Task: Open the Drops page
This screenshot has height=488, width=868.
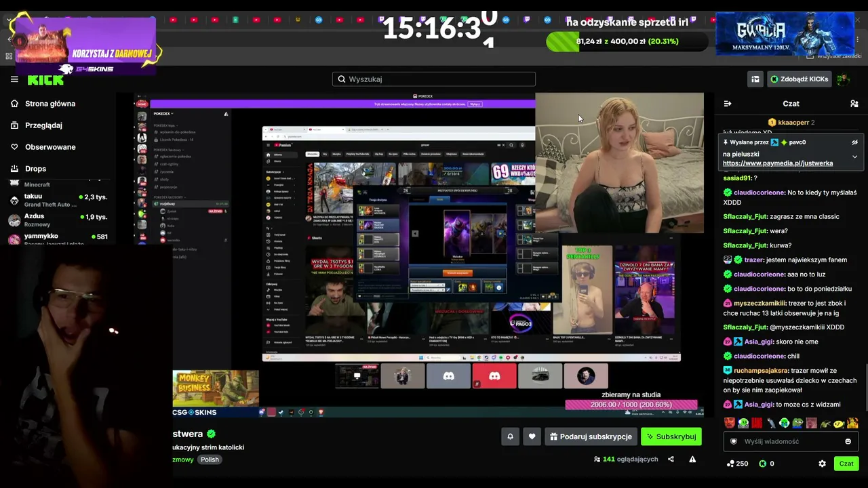Action: pos(35,169)
